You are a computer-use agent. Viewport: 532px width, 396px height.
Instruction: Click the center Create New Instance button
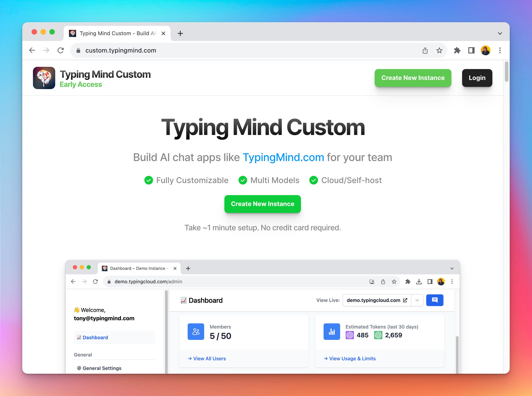click(262, 204)
